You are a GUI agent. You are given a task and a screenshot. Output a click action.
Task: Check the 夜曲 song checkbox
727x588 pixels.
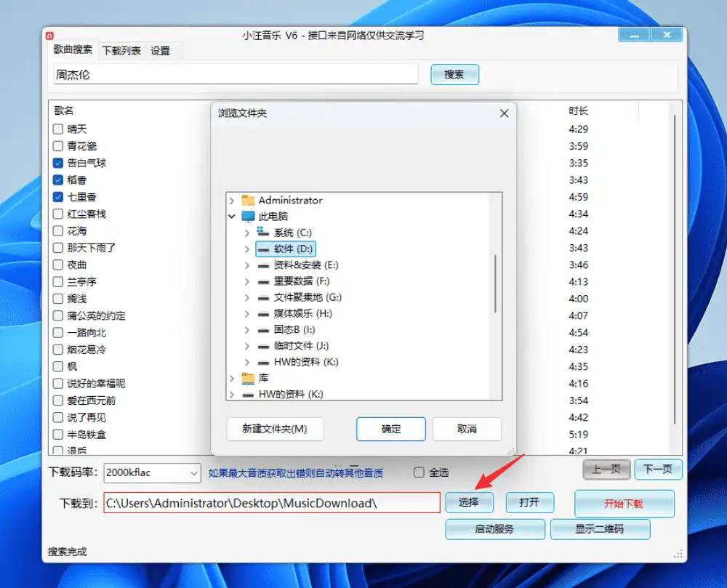[x=58, y=265]
